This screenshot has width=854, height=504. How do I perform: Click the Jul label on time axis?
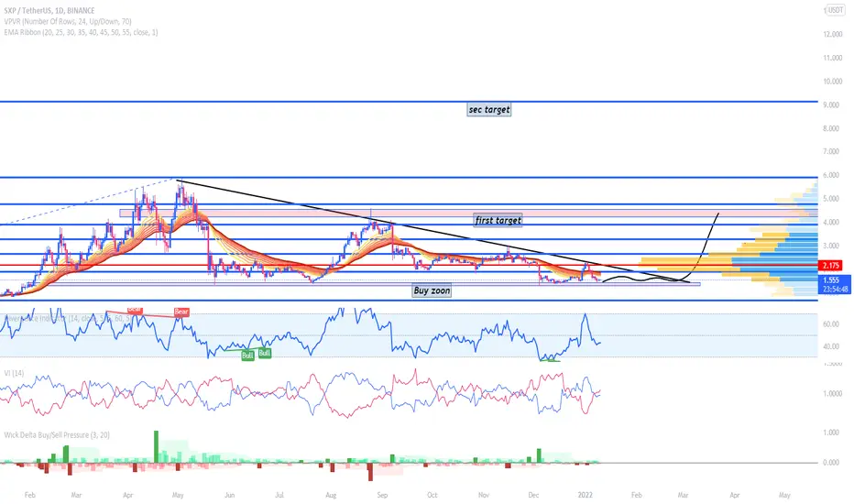(x=279, y=495)
